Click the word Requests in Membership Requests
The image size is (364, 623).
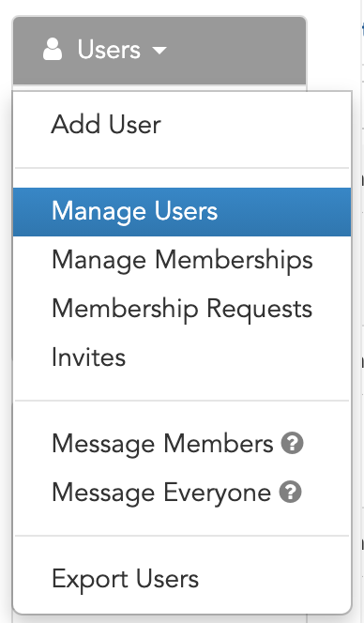(260, 310)
